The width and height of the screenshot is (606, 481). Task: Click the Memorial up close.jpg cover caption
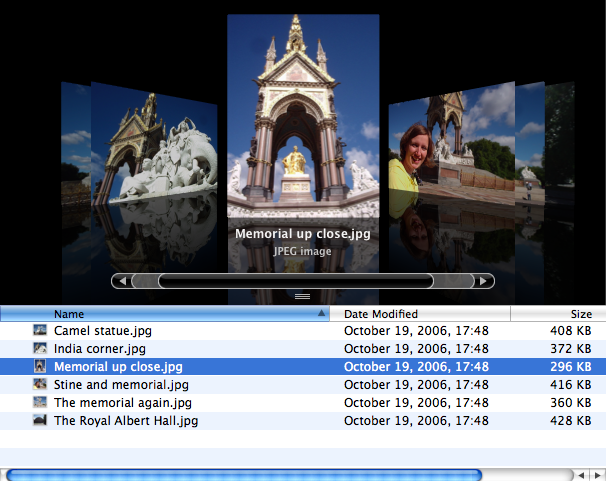click(303, 234)
